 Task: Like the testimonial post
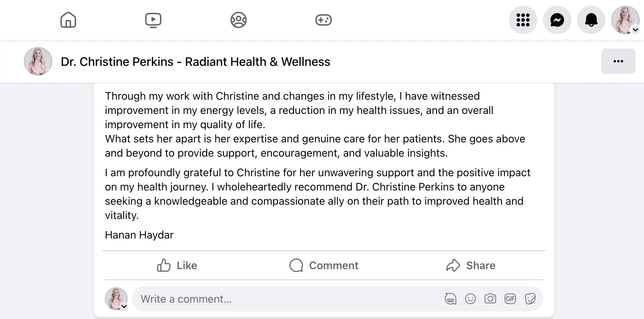click(x=177, y=266)
